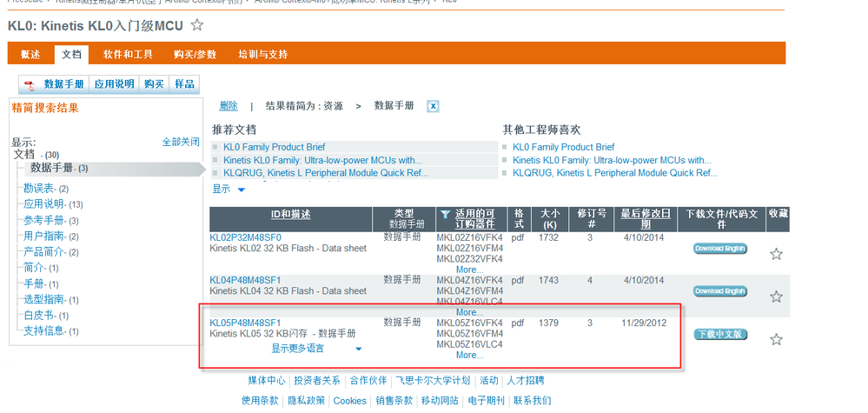Open the KL05P48M48SF1 document link

[x=245, y=323]
